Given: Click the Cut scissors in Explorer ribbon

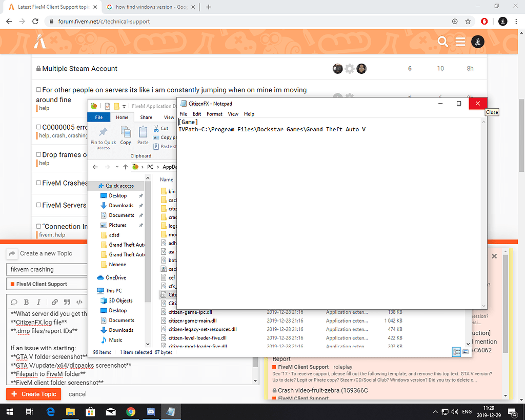Looking at the screenshot, I should 156,128.
